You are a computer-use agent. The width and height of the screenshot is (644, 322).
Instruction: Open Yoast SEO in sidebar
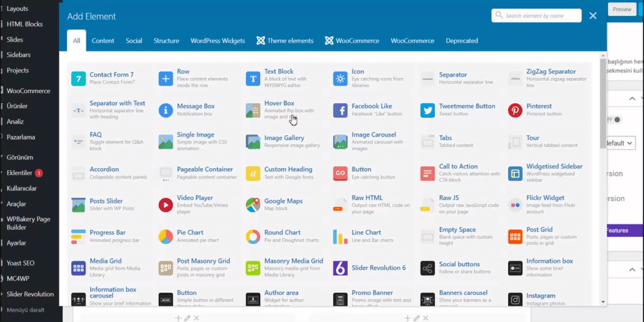[x=21, y=263]
